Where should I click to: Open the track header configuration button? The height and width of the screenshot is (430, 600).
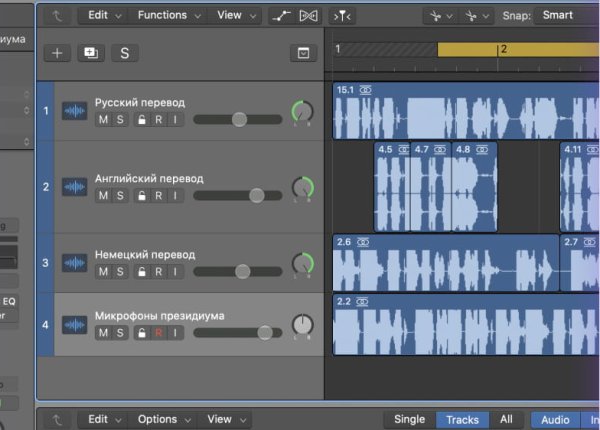tap(303, 53)
